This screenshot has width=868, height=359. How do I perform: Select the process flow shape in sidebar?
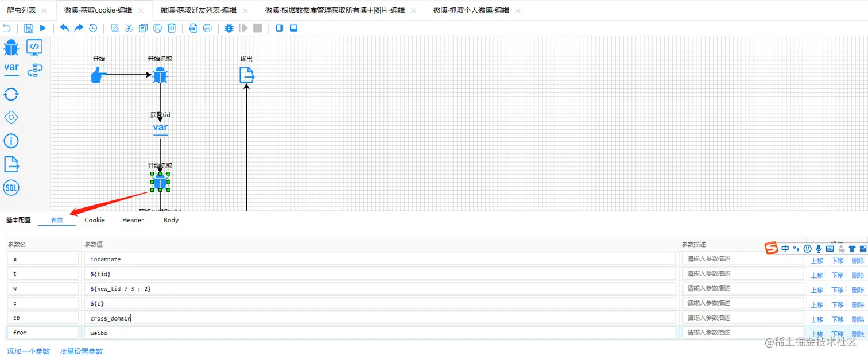coord(35,70)
